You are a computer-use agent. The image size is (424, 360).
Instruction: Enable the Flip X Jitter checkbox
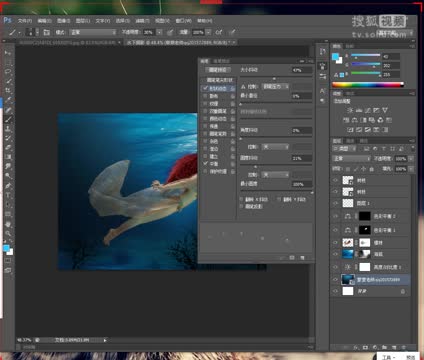click(241, 199)
